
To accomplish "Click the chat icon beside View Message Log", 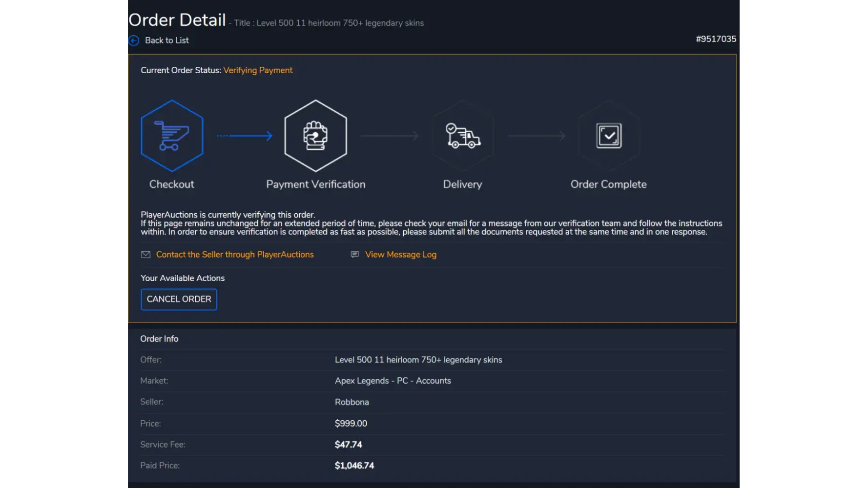I will pos(355,254).
